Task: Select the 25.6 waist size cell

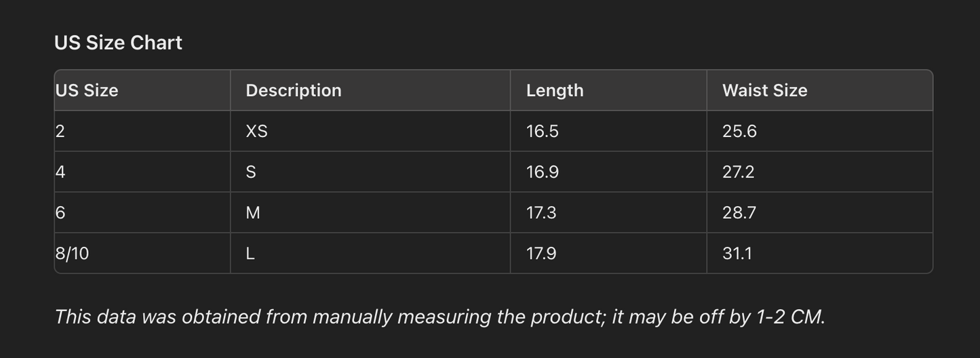Action: click(739, 131)
